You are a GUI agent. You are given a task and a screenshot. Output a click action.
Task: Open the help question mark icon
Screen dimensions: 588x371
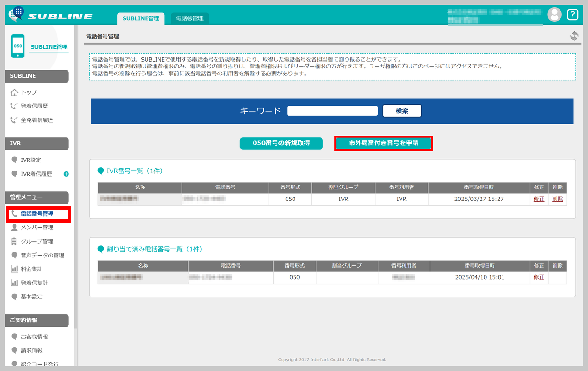(572, 14)
